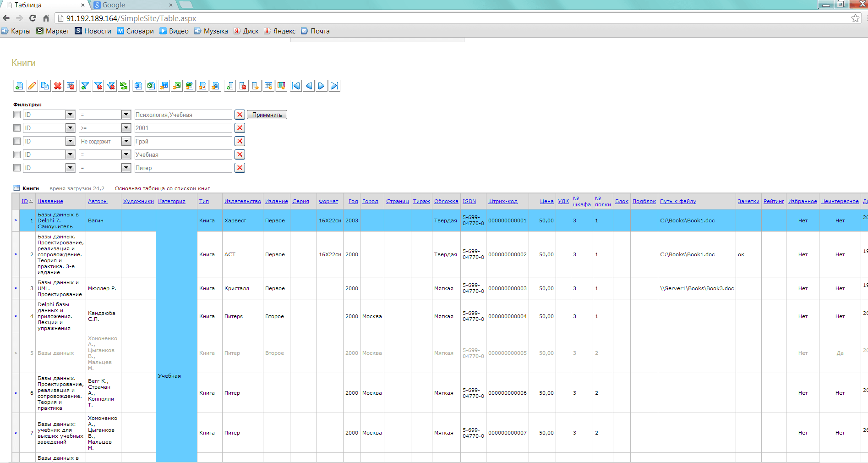Go to the previous page

(x=309, y=86)
